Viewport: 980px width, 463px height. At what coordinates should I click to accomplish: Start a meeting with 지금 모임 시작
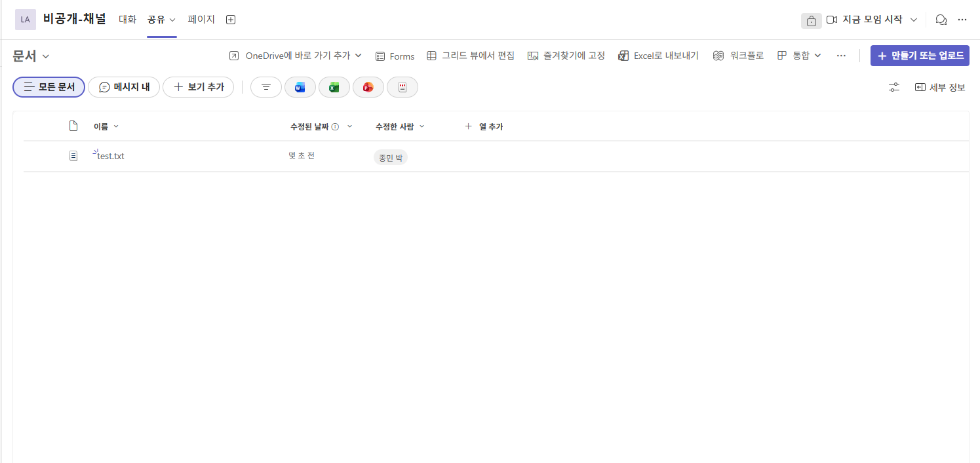[865, 20]
